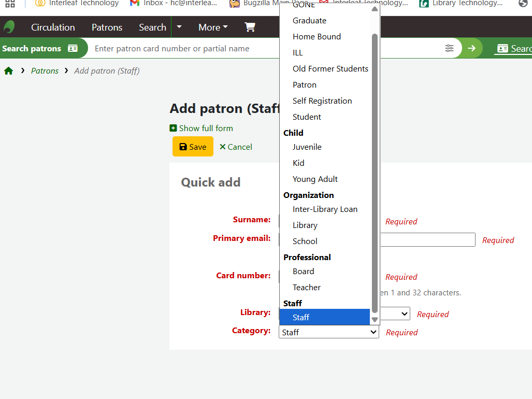Click into the Primary email input field

pos(427,239)
